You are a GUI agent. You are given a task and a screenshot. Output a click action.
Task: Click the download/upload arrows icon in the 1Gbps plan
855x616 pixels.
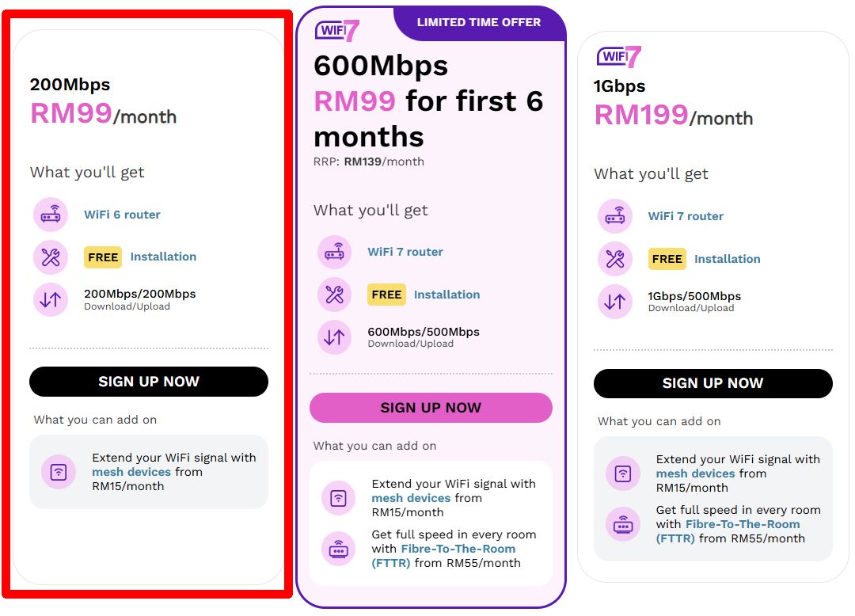pos(614,301)
